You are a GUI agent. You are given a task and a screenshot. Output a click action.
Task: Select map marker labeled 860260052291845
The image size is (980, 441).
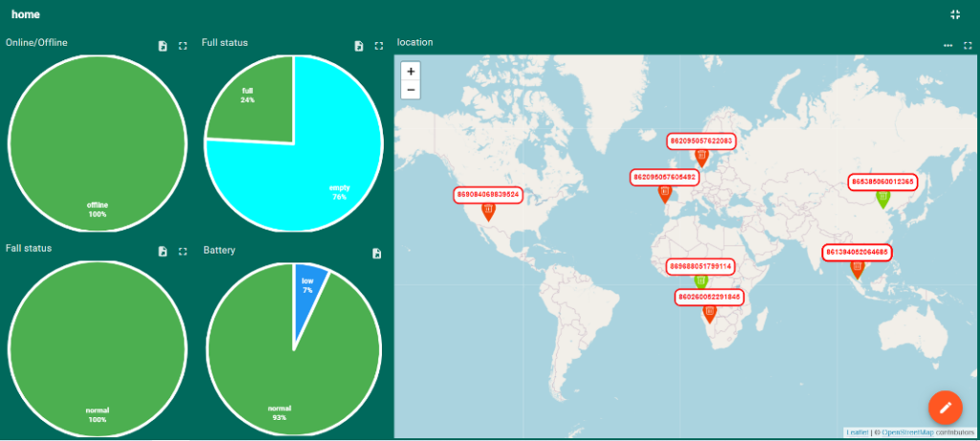(x=709, y=315)
